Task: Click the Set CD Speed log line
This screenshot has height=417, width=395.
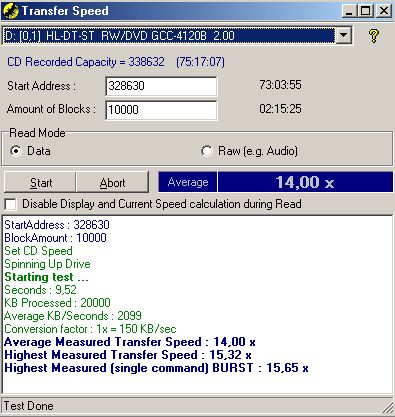Action: [38, 251]
